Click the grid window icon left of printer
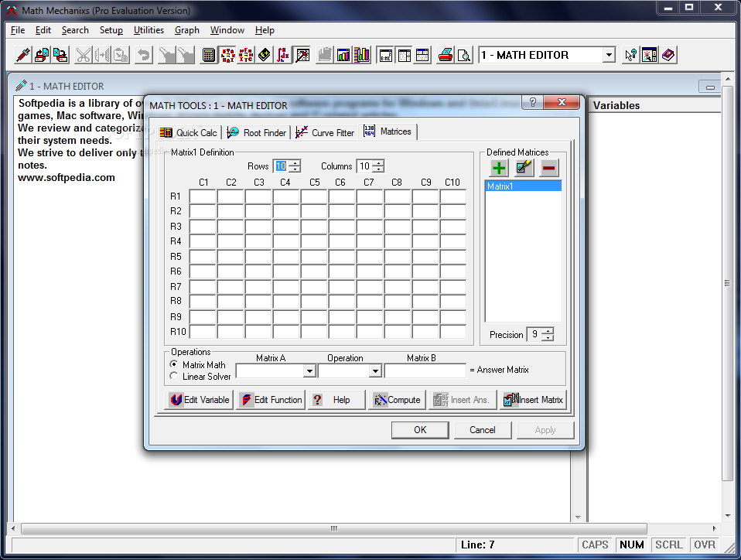This screenshot has width=741, height=560. pyautogui.click(x=422, y=55)
